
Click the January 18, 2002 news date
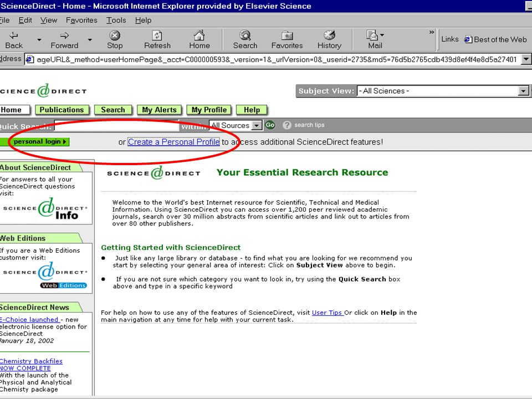coord(27,341)
